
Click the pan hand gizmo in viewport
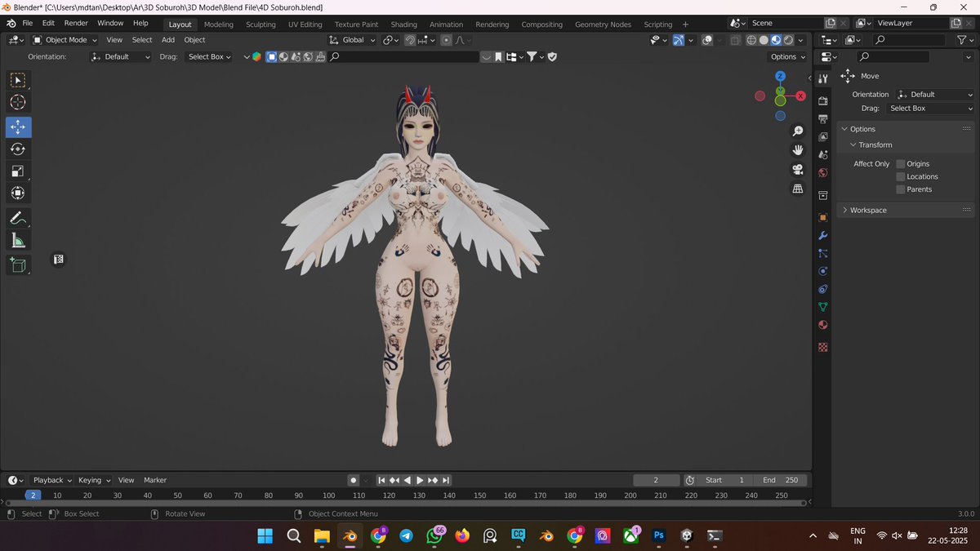798,150
